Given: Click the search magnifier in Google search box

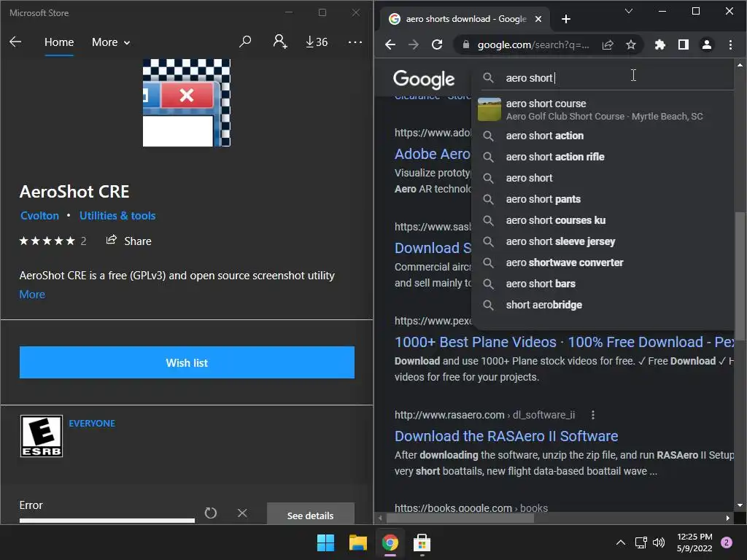Looking at the screenshot, I should (x=488, y=77).
